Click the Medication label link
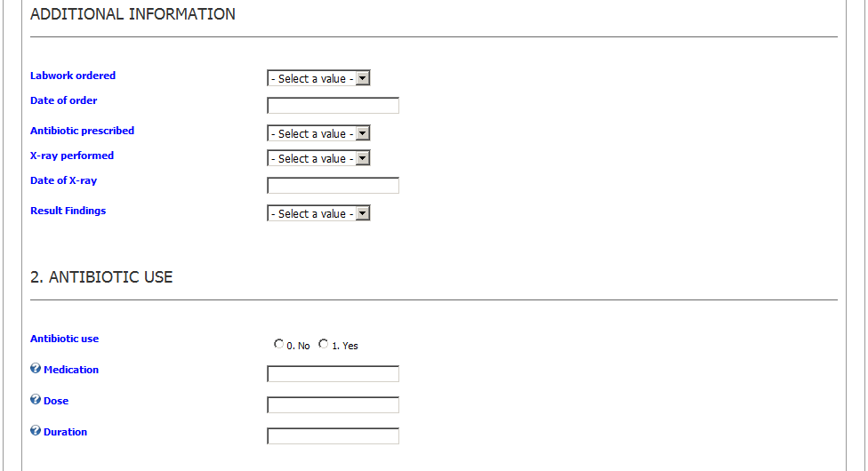 [x=71, y=370]
